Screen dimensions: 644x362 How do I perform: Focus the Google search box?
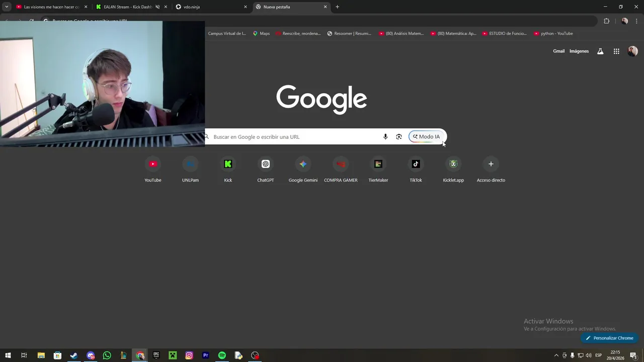(326, 137)
